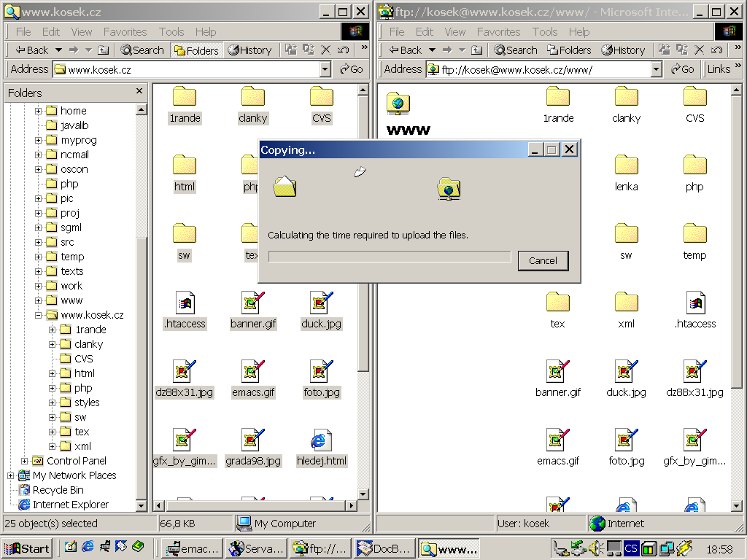Click the upload progress bar in Copying dialog
The width and height of the screenshot is (747, 560).
[390, 257]
